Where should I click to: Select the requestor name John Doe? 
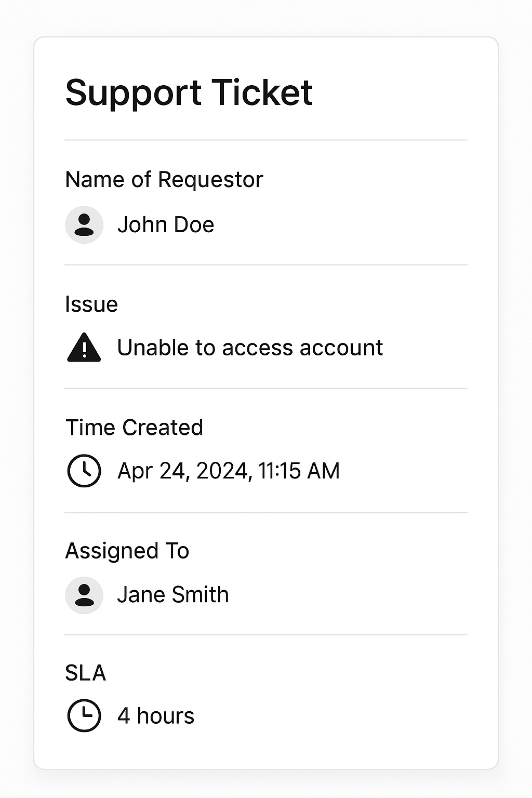[166, 225]
